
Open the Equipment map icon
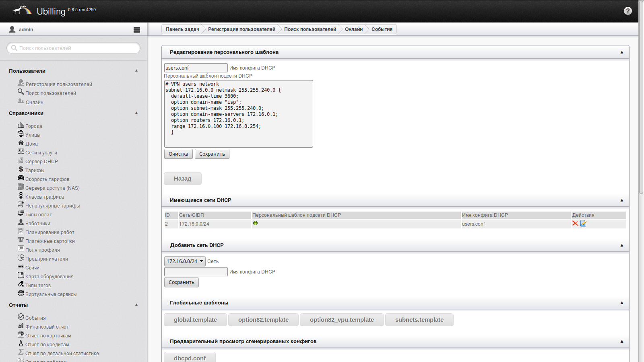click(21, 276)
